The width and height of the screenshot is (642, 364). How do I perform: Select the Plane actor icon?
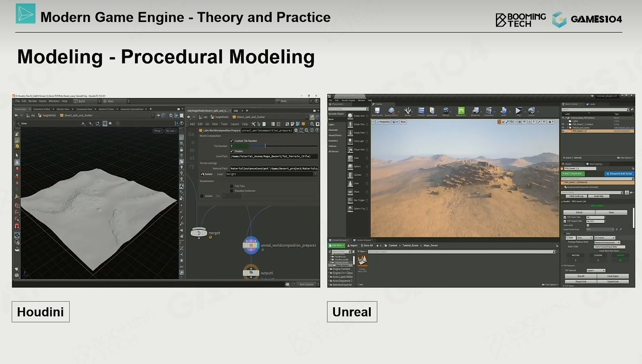pos(350,192)
